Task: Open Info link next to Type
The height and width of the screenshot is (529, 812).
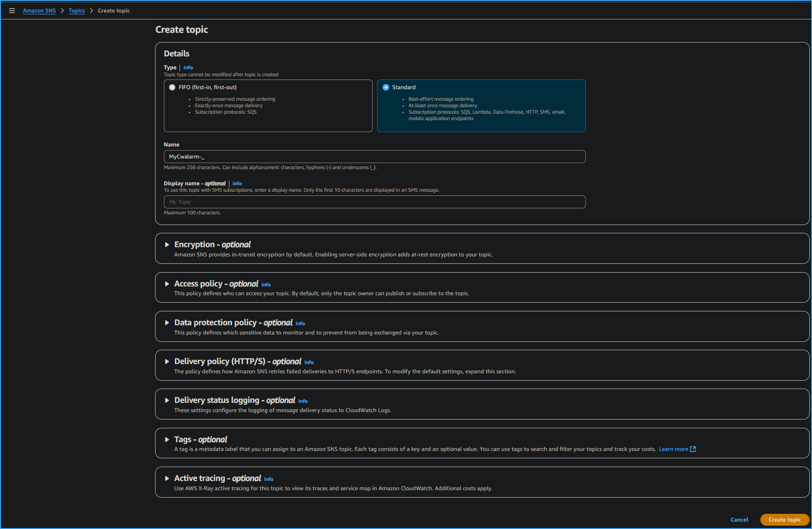Action: [188, 67]
